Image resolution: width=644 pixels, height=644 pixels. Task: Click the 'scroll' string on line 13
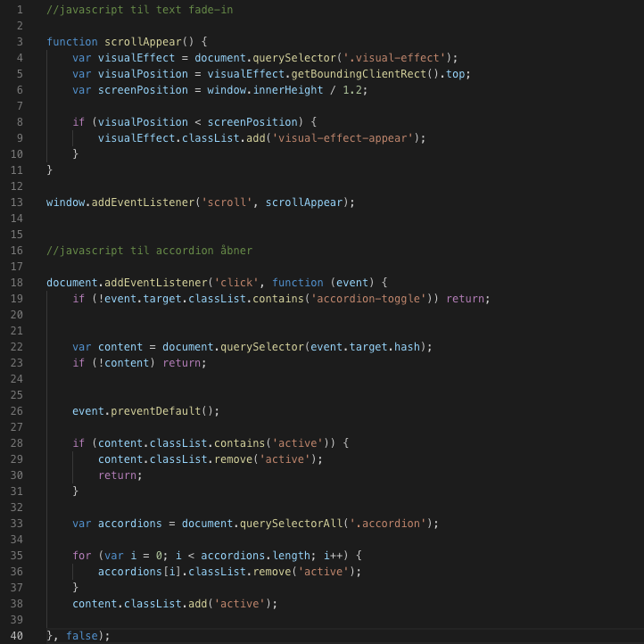[x=227, y=202]
